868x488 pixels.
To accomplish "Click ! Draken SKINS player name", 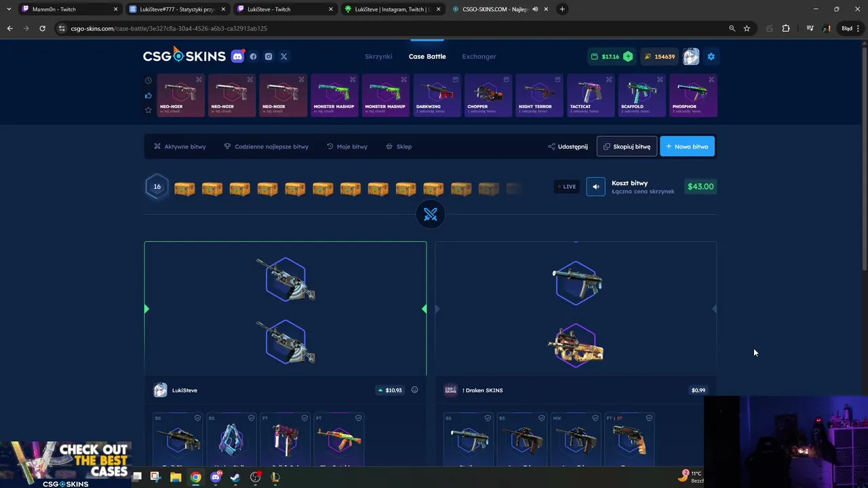I will [x=482, y=390].
